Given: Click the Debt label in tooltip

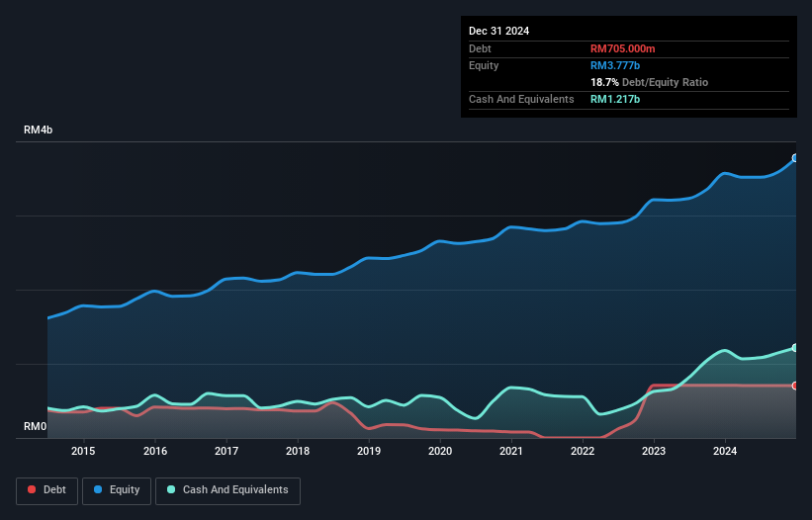Looking at the screenshot, I should [480, 48].
